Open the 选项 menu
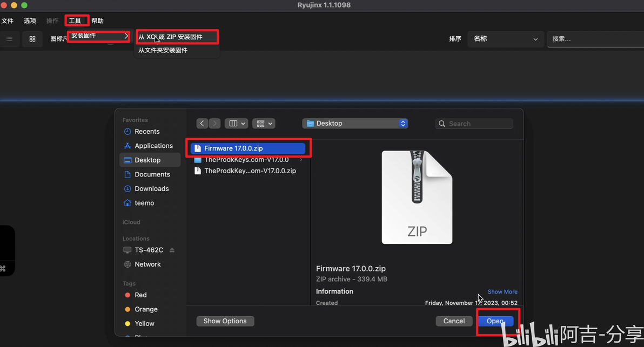 tap(30, 21)
